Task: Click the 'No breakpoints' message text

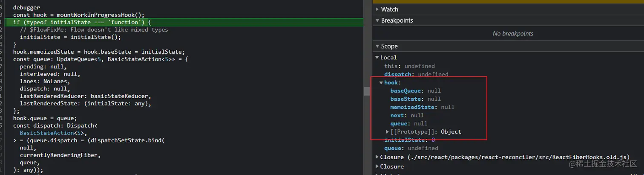Action: pyautogui.click(x=513, y=33)
